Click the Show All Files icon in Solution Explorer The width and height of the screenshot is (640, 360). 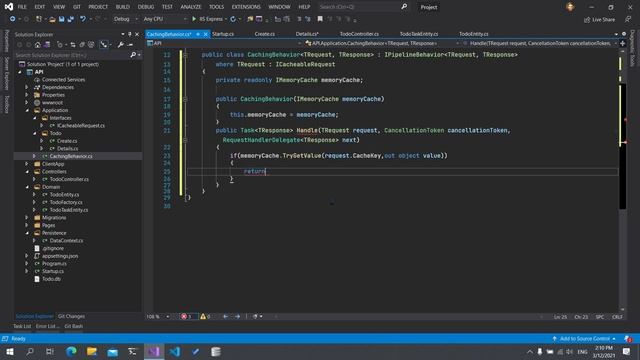pyautogui.click(x=91, y=44)
